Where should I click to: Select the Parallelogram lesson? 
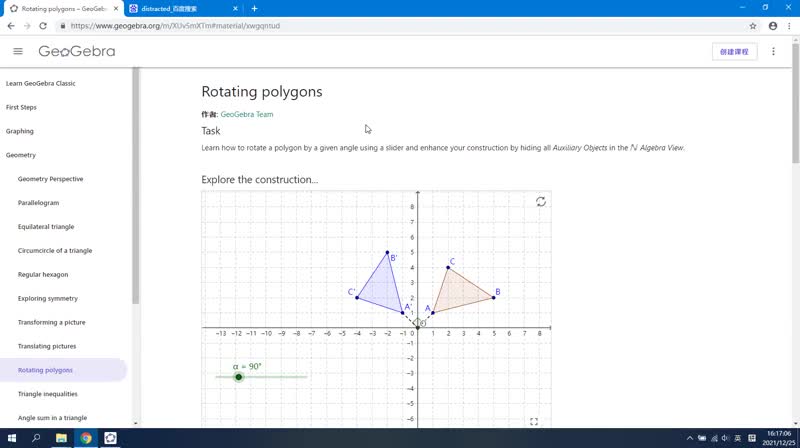click(39, 203)
